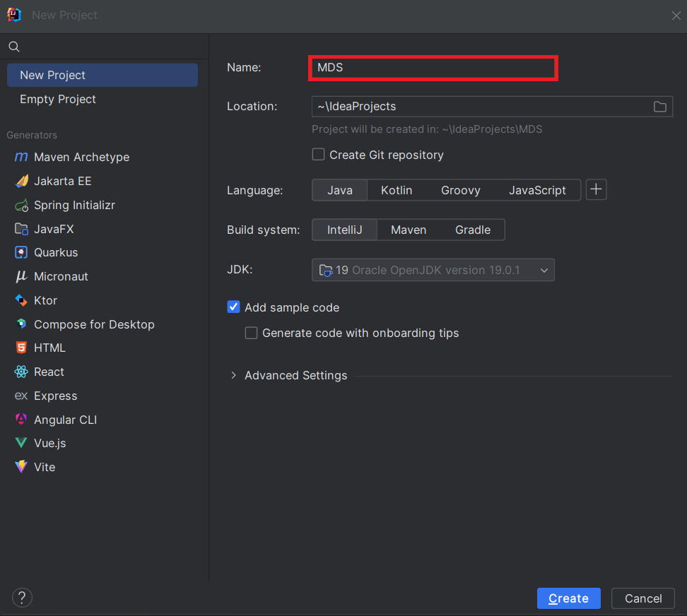Pick the Vue.js generator icon
The width and height of the screenshot is (687, 616).
[x=21, y=443]
